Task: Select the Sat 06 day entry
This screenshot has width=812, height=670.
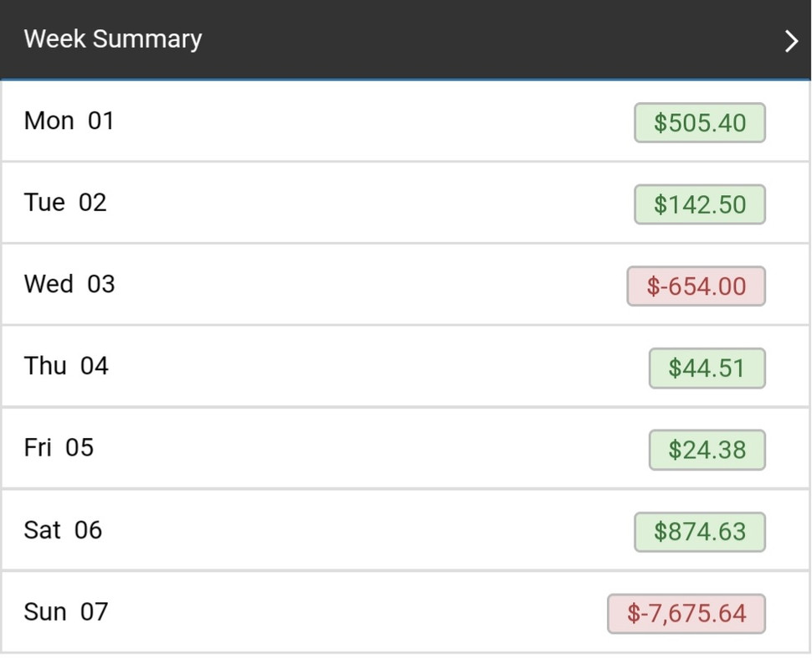Action: [63, 530]
